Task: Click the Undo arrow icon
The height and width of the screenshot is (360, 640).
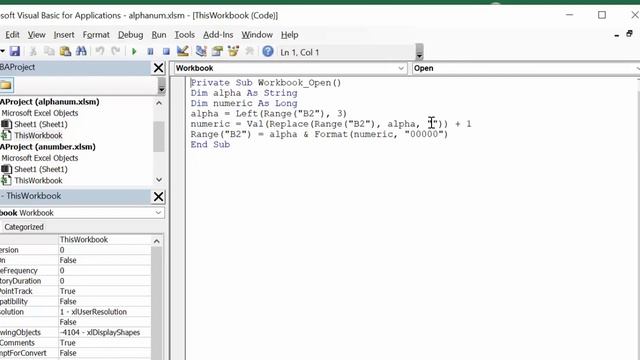Action: tap(100, 51)
